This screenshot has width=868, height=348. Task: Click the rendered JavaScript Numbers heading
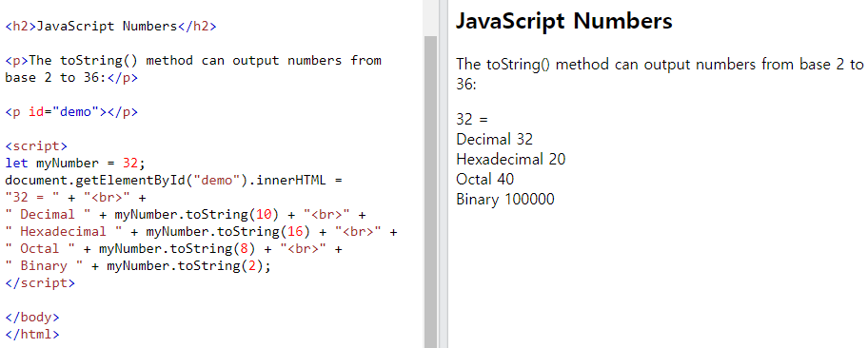click(563, 22)
